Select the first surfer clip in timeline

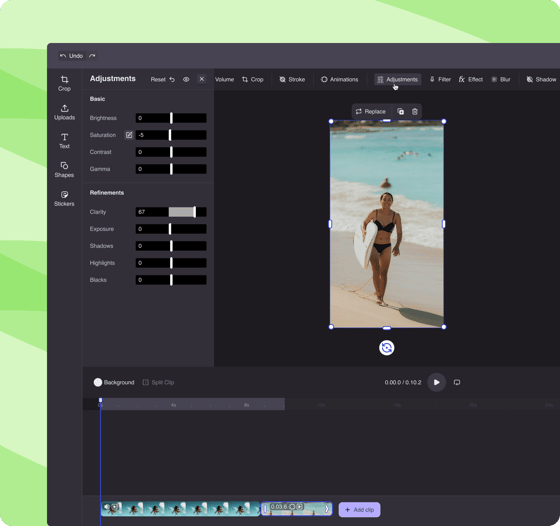point(180,509)
